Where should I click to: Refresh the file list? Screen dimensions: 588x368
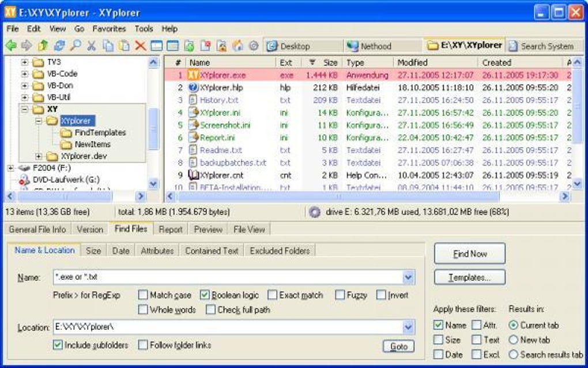tap(59, 46)
